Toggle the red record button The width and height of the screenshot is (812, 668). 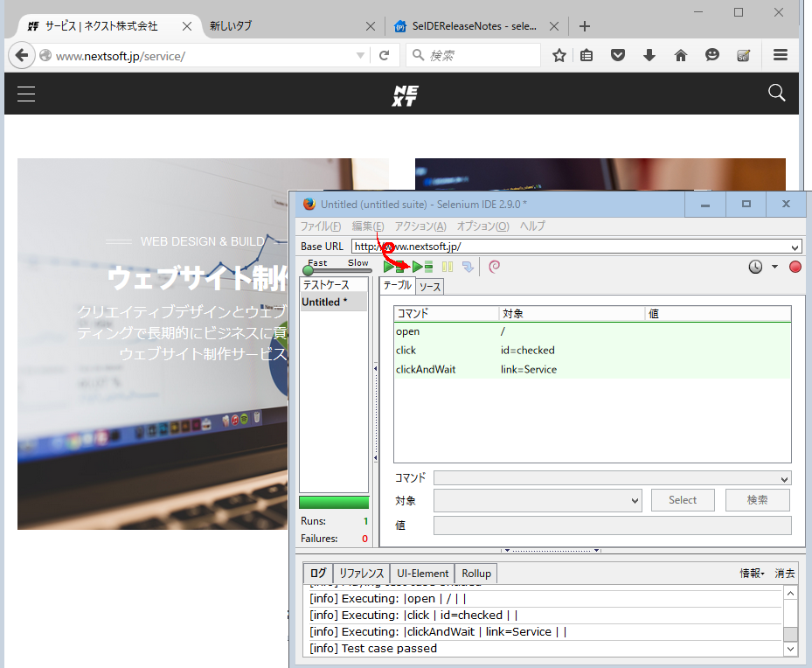(x=795, y=267)
